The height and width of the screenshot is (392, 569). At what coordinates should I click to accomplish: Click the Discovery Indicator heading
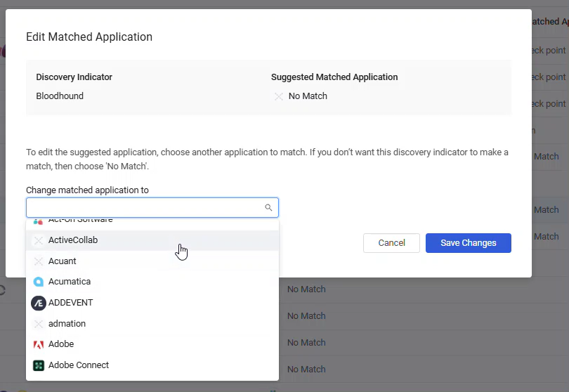click(x=74, y=77)
